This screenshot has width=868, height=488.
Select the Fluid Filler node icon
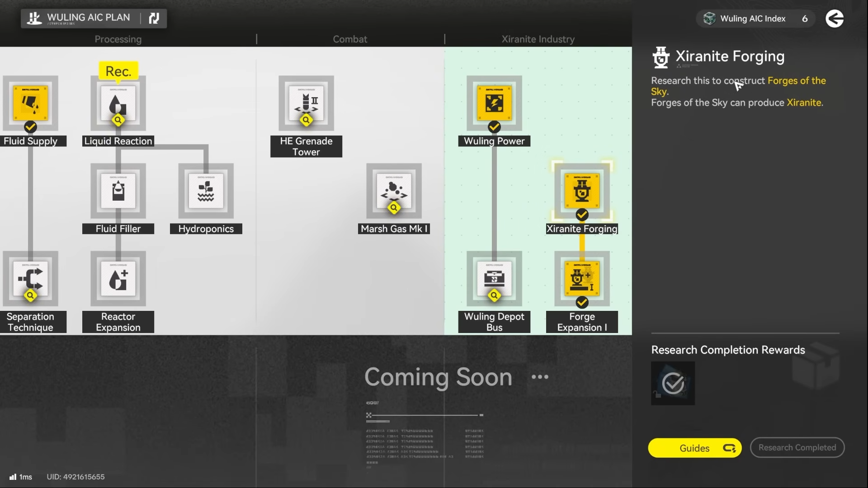[x=118, y=191]
